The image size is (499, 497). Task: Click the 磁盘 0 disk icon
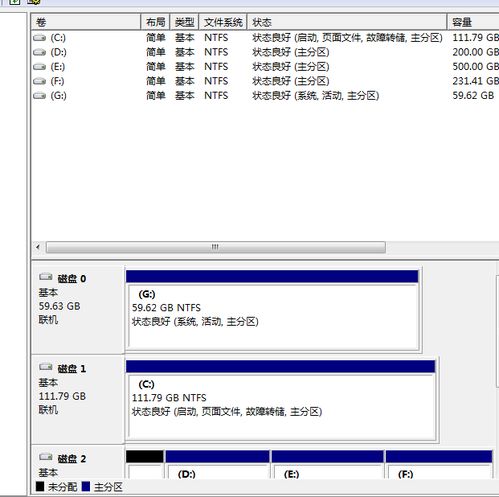[x=46, y=277]
